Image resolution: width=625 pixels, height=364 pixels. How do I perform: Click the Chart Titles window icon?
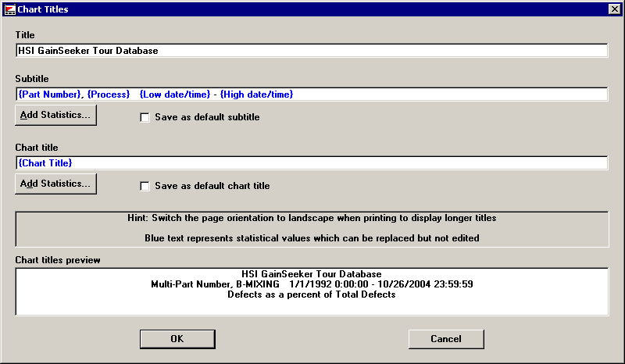click(9, 9)
